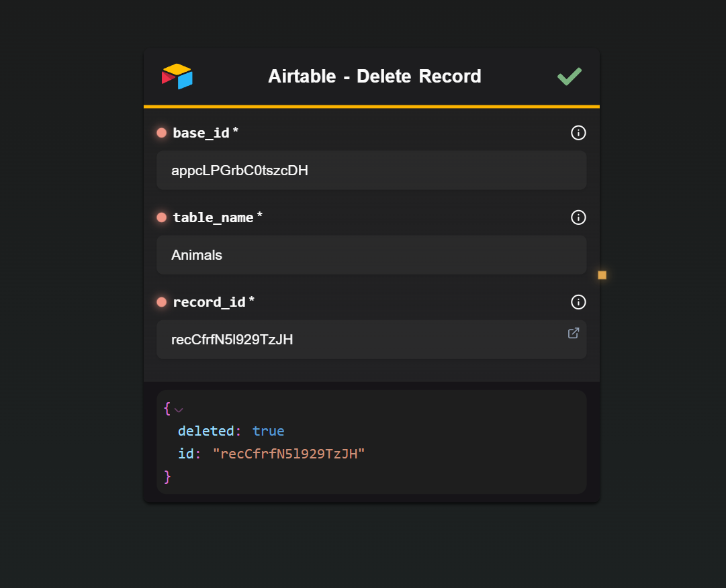The width and height of the screenshot is (726, 588).
Task: Open the record_id info tooltip icon
Action: coord(578,302)
